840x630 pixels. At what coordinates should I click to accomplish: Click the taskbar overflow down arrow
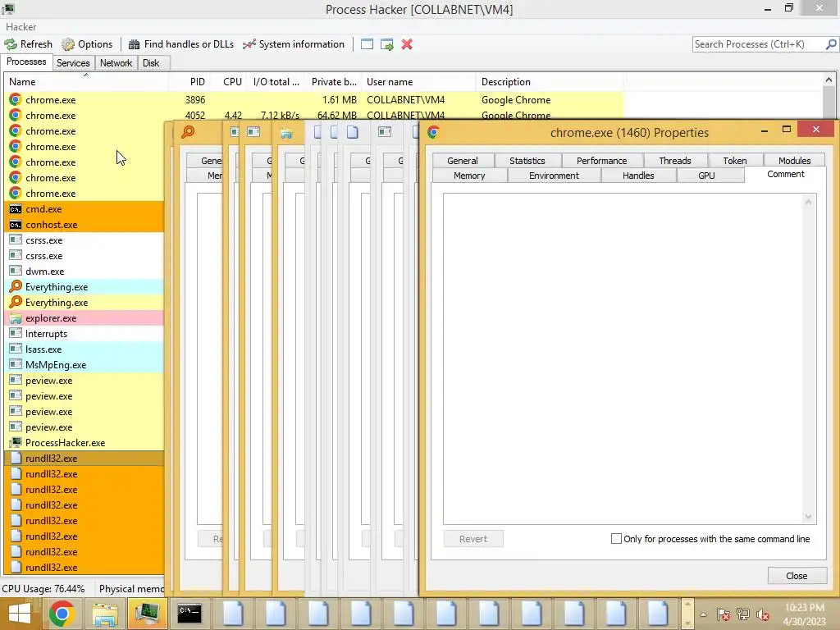point(687,623)
